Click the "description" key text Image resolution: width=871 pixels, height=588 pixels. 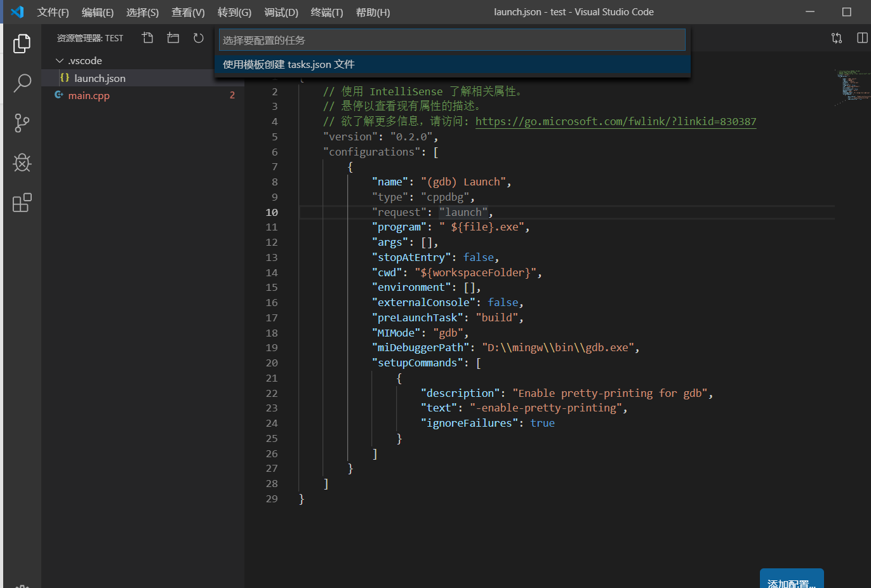(460, 394)
